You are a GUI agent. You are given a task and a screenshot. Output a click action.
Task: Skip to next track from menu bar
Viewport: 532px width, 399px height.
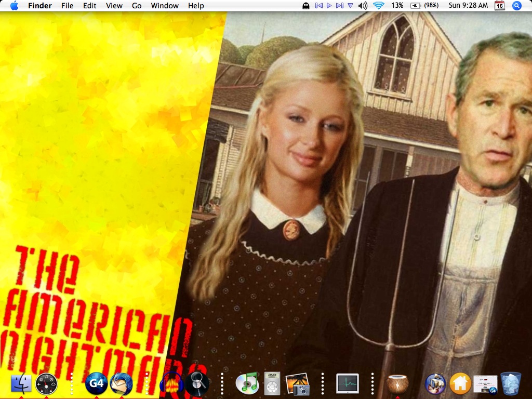pos(339,5)
